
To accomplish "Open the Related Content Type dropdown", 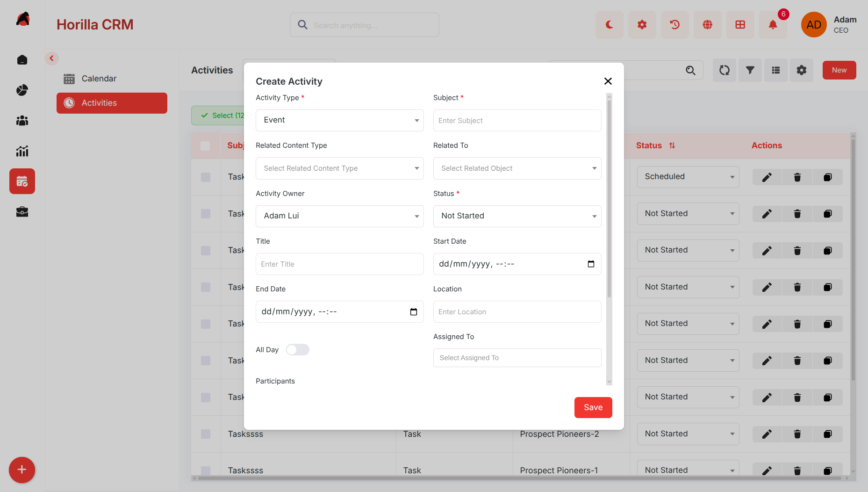I will (340, 168).
